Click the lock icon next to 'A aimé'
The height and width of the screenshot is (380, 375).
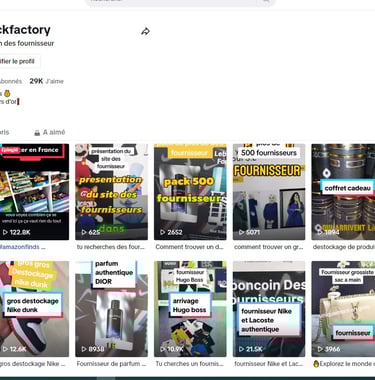coord(37,133)
